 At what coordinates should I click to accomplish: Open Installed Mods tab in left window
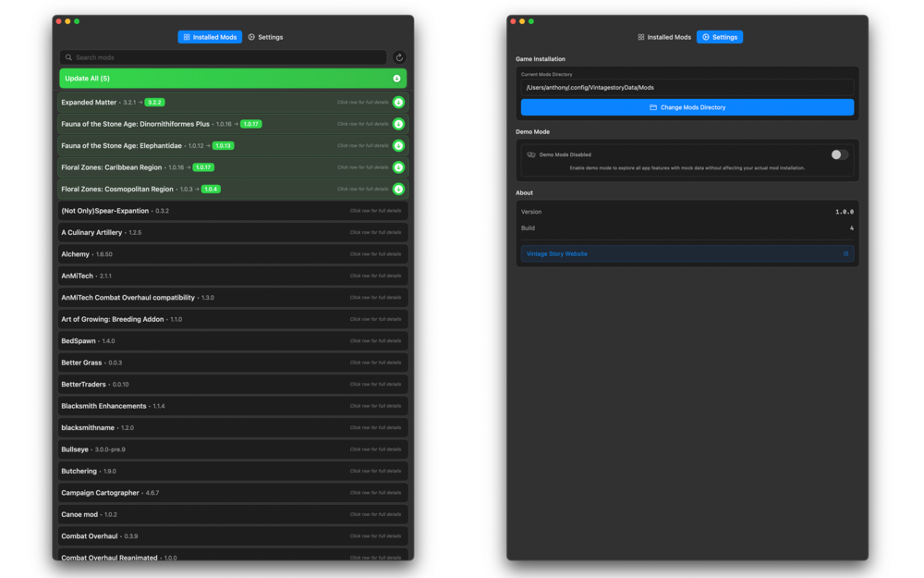pos(210,37)
